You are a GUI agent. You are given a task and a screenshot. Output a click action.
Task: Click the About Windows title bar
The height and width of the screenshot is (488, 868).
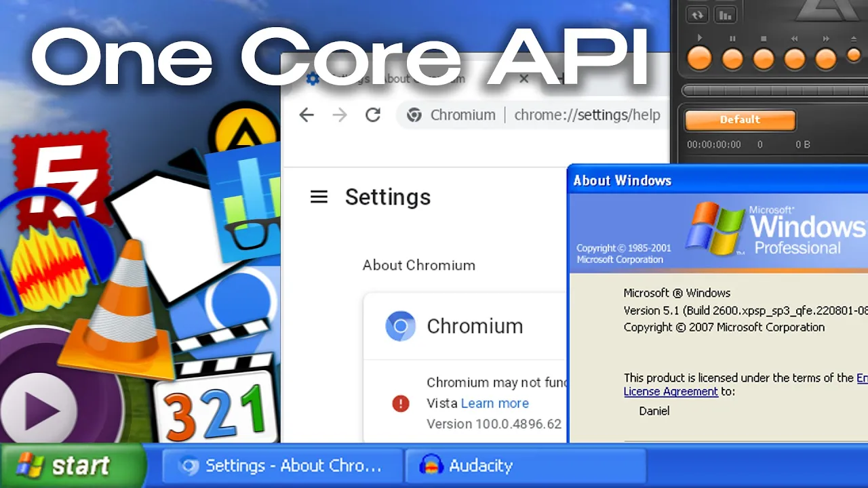[x=717, y=180]
